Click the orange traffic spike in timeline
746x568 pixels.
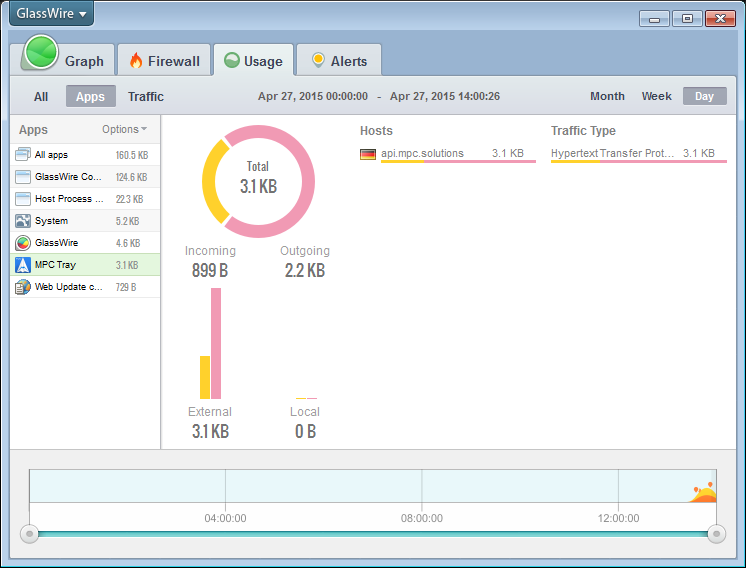click(704, 493)
